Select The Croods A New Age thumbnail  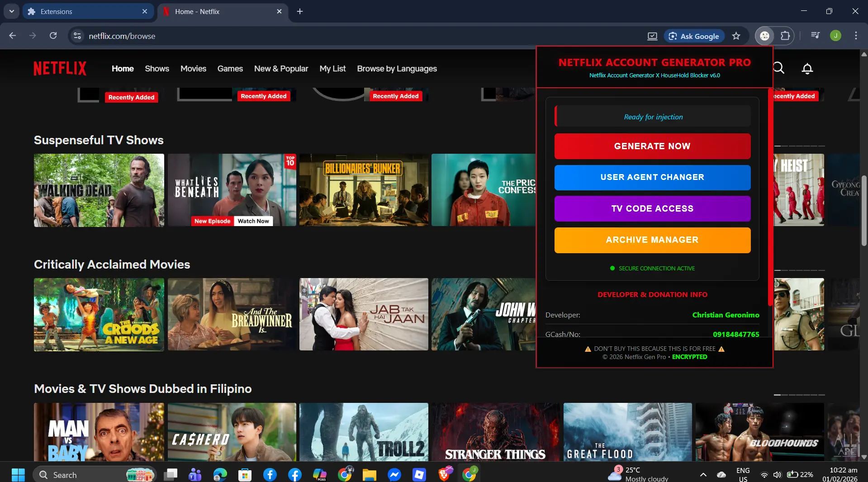pyautogui.click(x=99, y=314)
